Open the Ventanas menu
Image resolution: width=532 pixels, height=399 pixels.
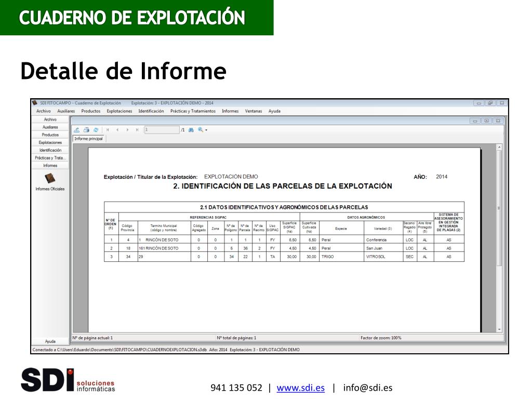254,111
